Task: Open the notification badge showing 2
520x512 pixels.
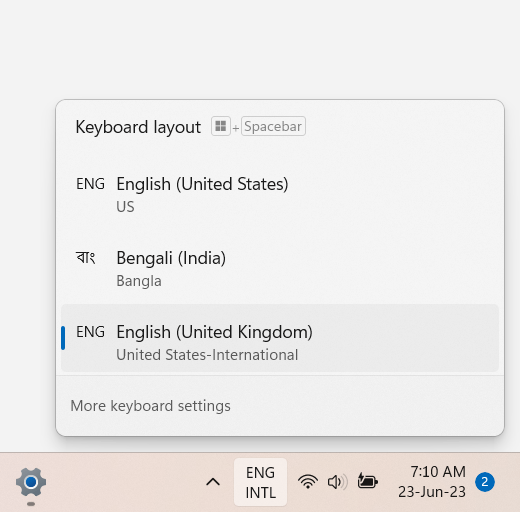Action: click(x=485, y=482)
